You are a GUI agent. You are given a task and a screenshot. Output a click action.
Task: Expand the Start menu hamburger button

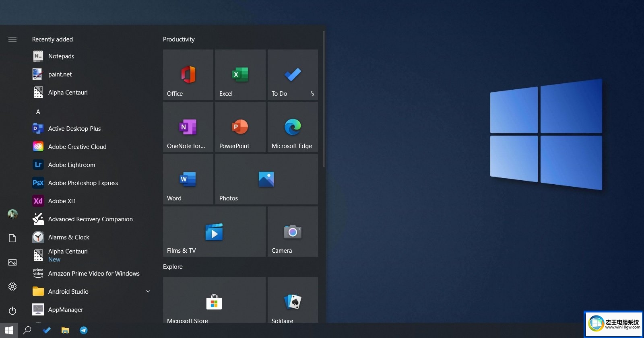(12, 39)
